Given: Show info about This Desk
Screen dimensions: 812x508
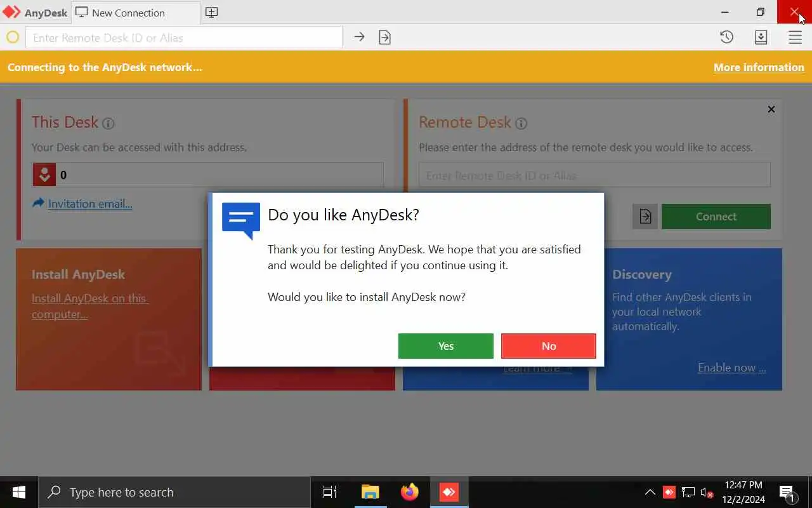Looking at the screenshot, I should 108,123.
